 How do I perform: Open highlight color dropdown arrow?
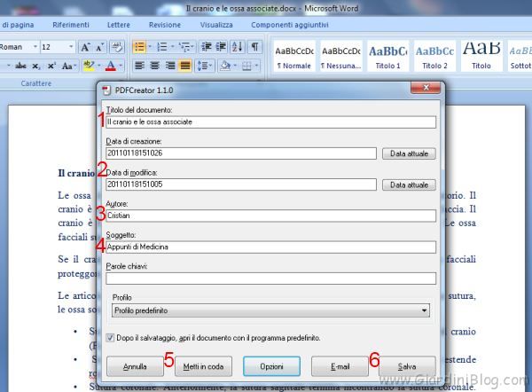point(99,66)
